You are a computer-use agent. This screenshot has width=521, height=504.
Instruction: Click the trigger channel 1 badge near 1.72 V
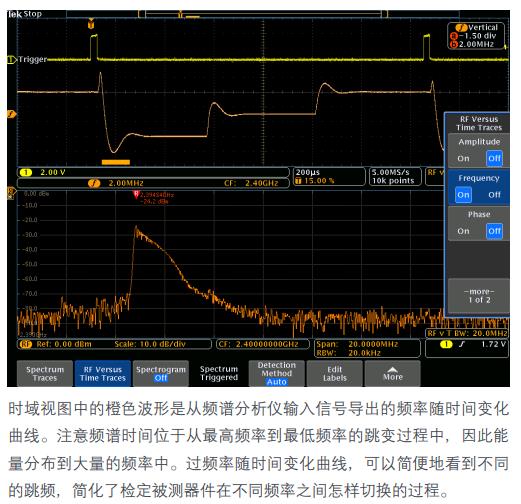446,344
